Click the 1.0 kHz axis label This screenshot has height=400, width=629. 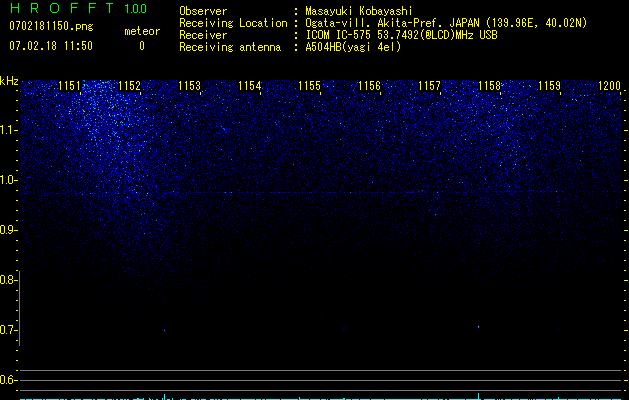pyautogui.click(x=8, y=180)
